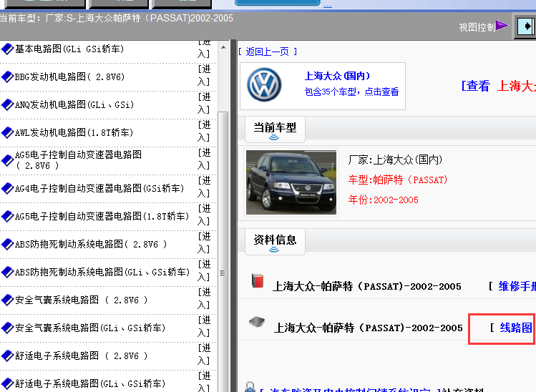The height and width of the screenshot is (392, 536).
Task: Open 基本电路图(GLi GSi轿车) entry
Action: click(69, 49)
